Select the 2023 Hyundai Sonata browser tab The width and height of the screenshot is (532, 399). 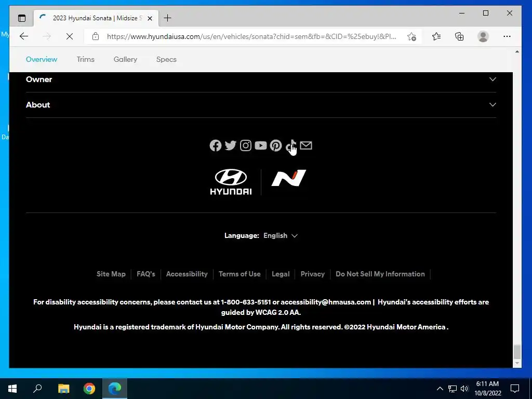[96, 18]
